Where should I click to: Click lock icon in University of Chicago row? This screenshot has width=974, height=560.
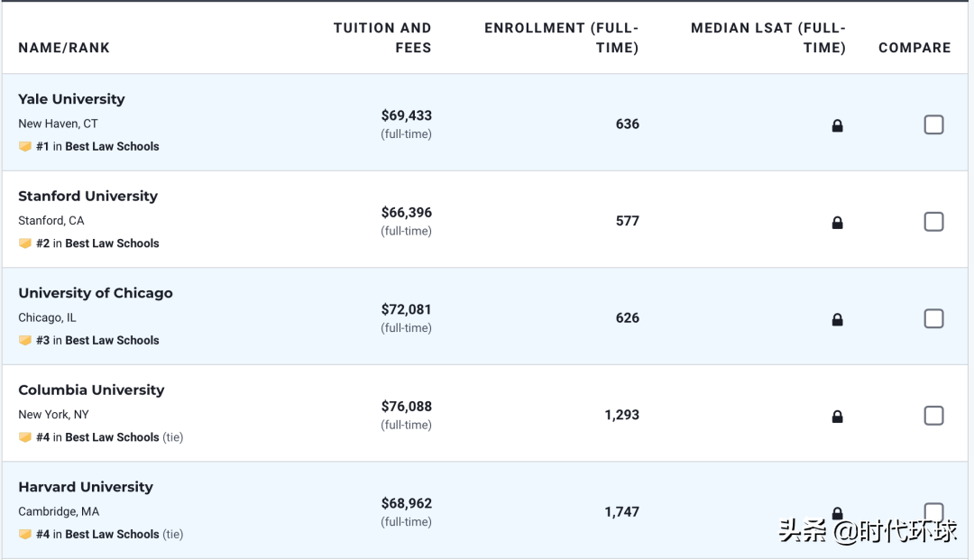click(837, 319)
